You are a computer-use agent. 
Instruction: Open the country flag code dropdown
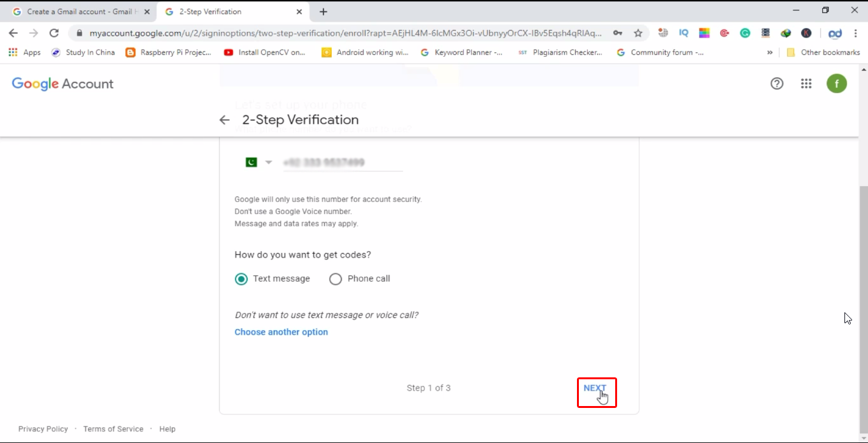click(259, 163)
